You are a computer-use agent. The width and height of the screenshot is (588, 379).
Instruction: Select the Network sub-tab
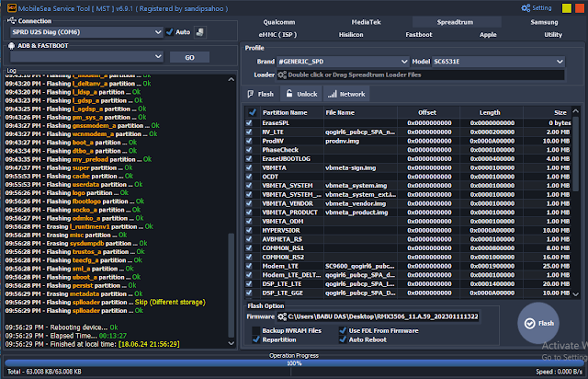(346, 94)
